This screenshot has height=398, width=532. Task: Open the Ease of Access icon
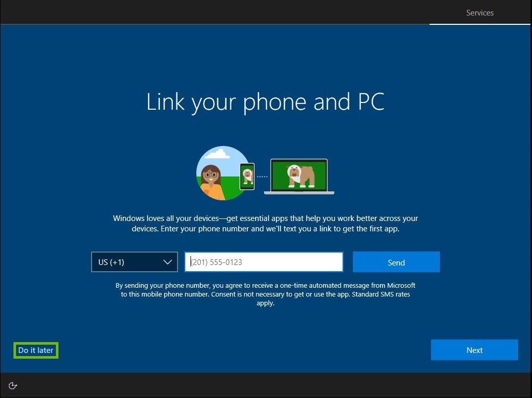pos(12,386)
